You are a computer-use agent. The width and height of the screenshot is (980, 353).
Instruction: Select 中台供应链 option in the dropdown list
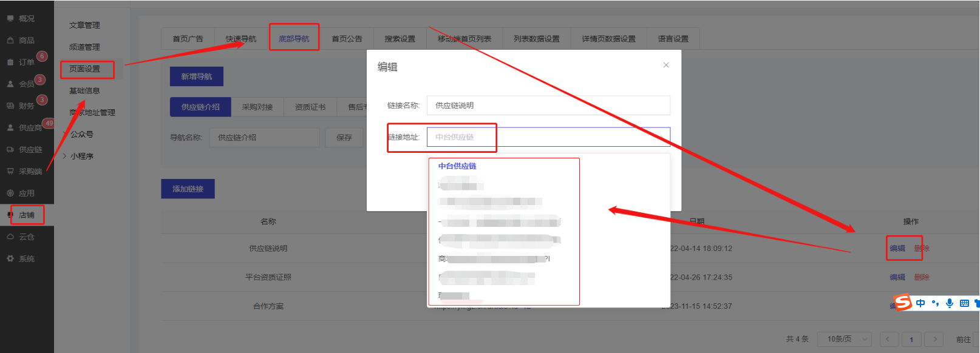[457, 166]
